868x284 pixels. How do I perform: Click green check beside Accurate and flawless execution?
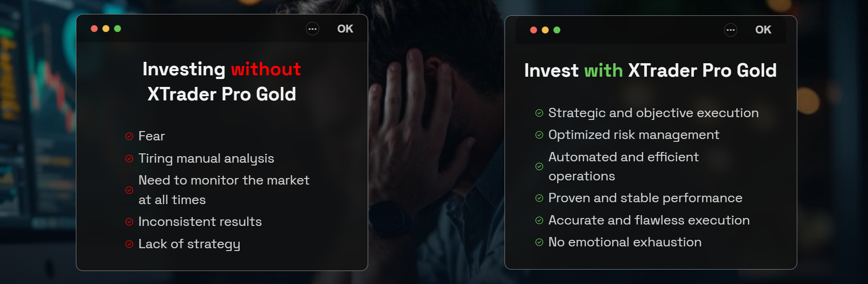[x=539, y=220]
